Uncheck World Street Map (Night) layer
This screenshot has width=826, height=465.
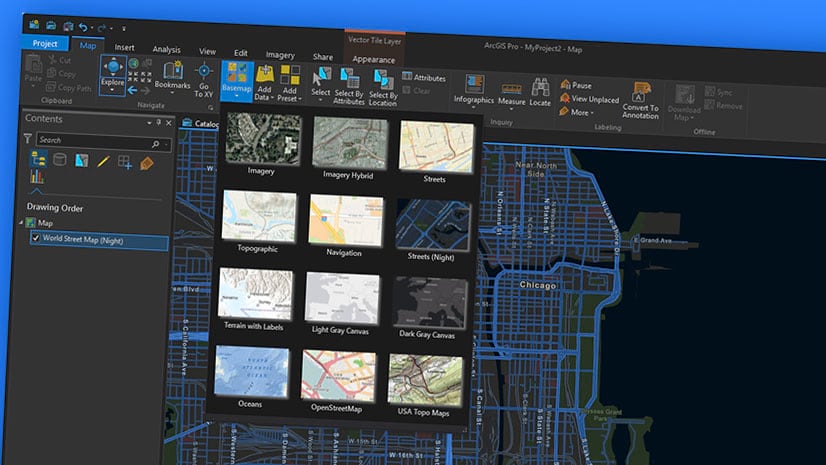(x=36, y=238)
